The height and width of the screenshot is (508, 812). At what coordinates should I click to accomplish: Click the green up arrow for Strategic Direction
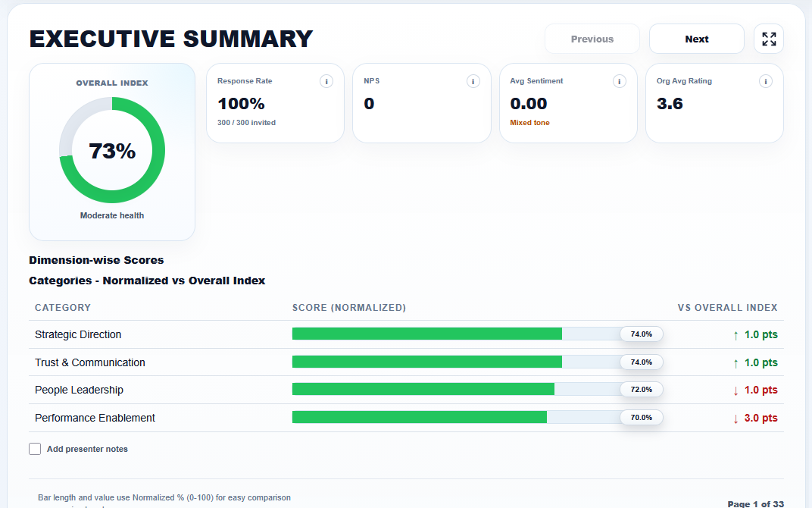click(736, 335)
